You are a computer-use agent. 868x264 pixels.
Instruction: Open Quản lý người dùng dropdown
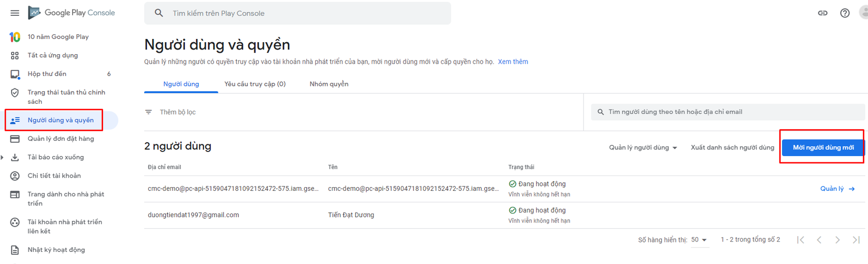pyautogui.click(x=643, y=148)
